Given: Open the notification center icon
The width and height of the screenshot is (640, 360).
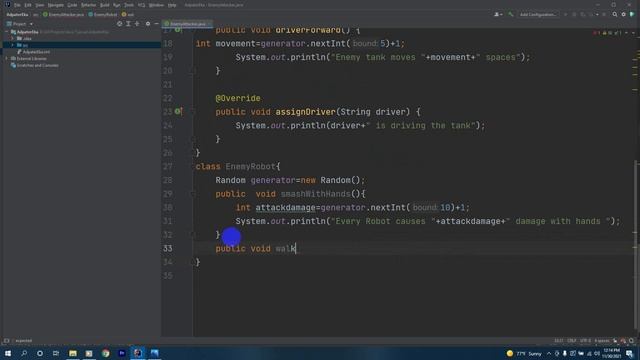Looking at the screenshot, I should [x=630, y=353].
